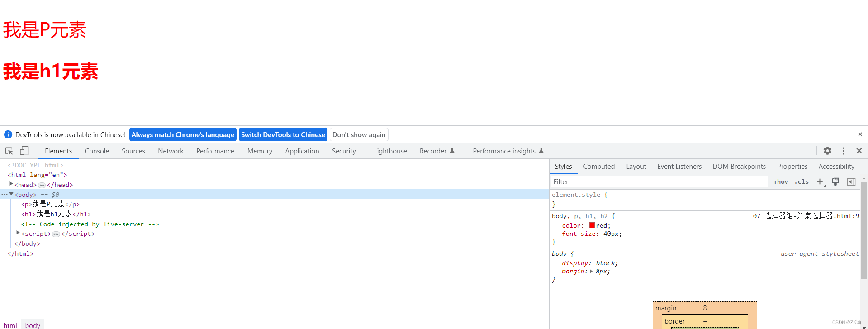The image size is (868, 329).
Task: Select the DOCTYPE html row
Action: click(35, 165)
